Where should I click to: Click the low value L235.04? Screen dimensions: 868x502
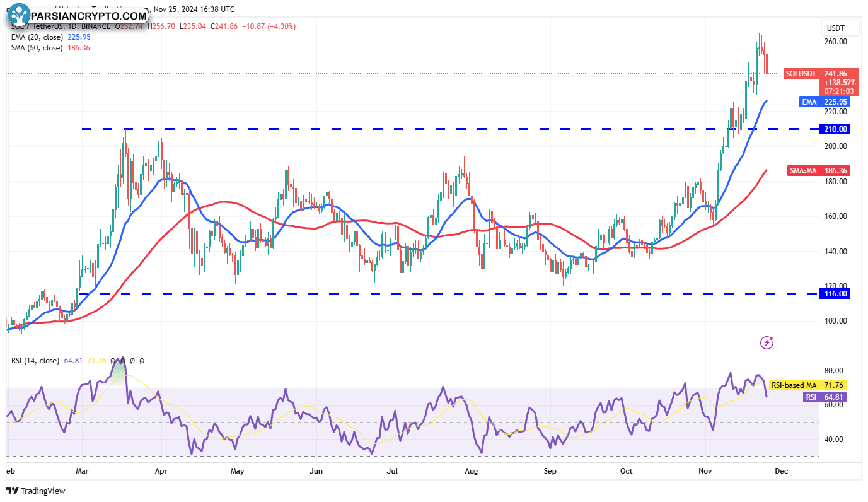click(193, 26)
